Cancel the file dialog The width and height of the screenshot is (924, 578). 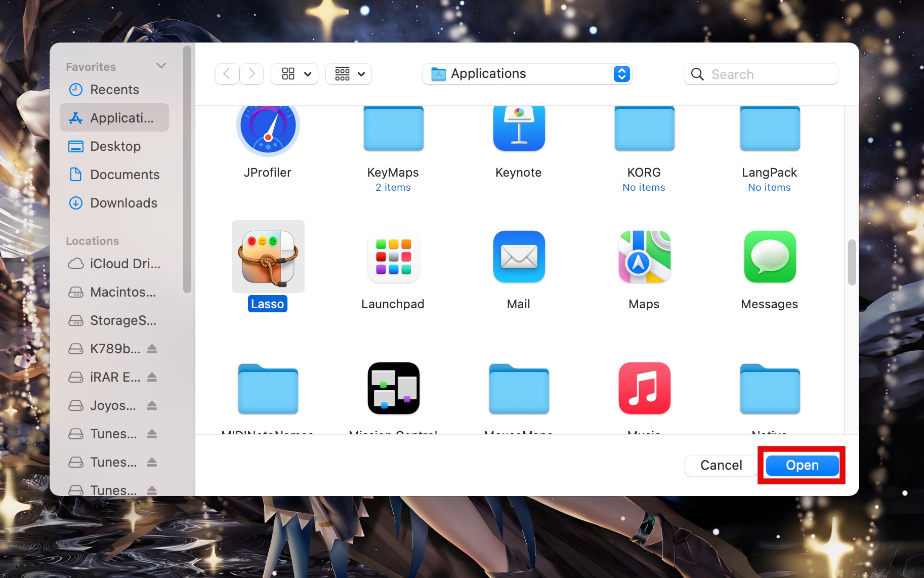tap(721, 465)
